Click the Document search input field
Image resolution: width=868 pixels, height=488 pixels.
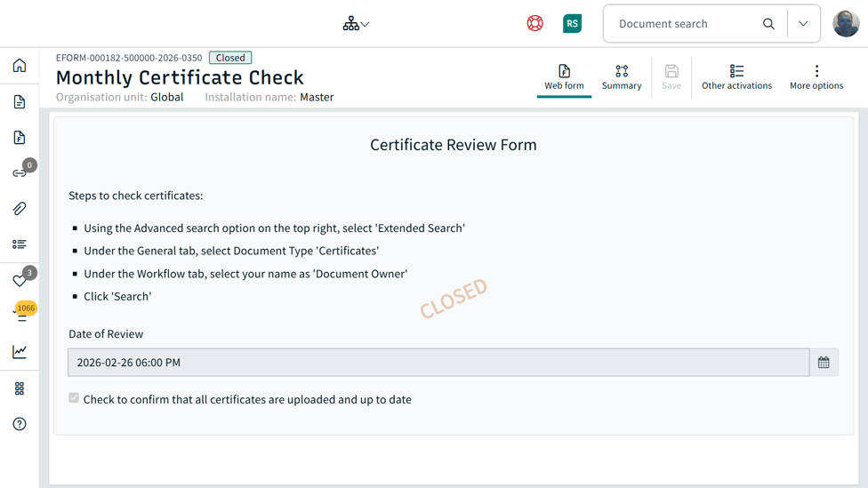click(x=685, y=24)
